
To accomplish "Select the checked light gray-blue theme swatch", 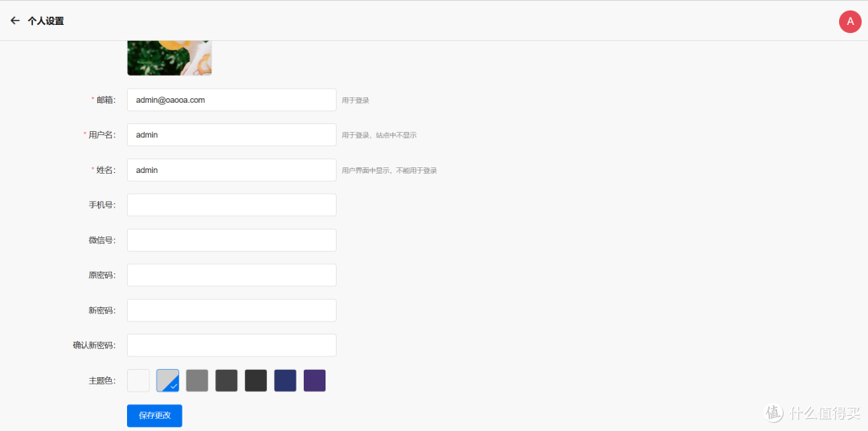I will click(x=168, y=380).
